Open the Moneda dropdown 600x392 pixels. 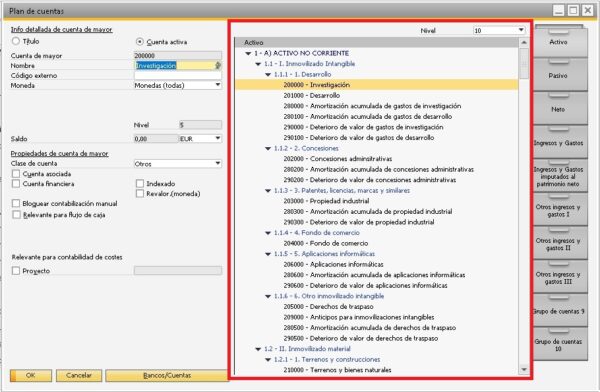click(x=217, y=85)
